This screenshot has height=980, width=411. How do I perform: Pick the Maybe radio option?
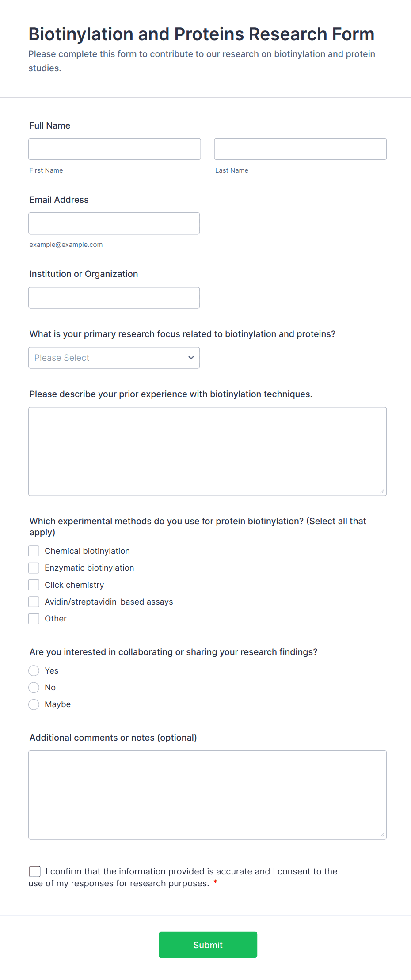click(34, 704)
